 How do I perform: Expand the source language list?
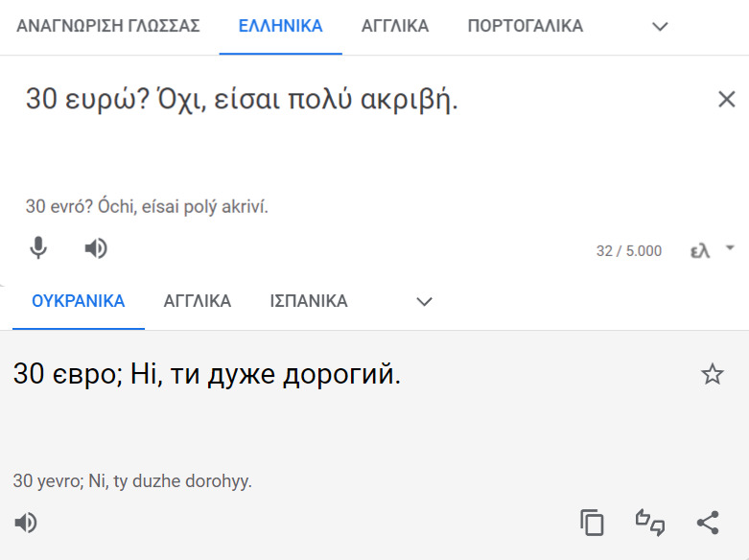coord(660,27)
